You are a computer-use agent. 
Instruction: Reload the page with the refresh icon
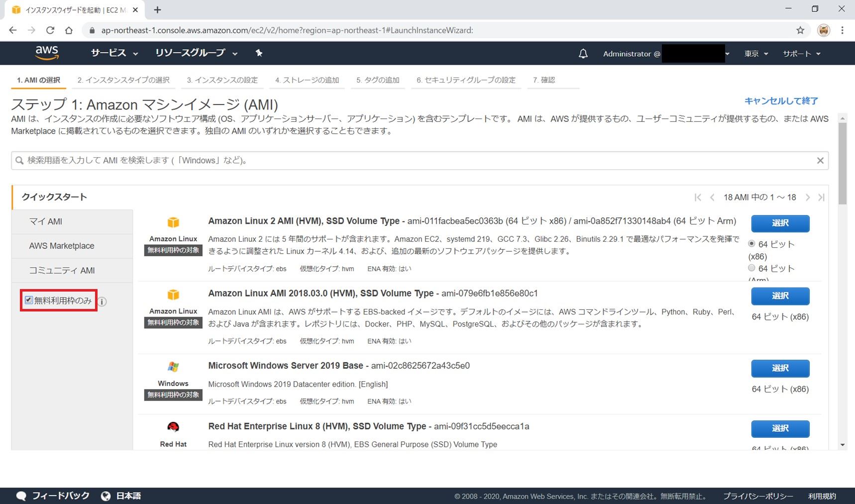click(50, 30)
